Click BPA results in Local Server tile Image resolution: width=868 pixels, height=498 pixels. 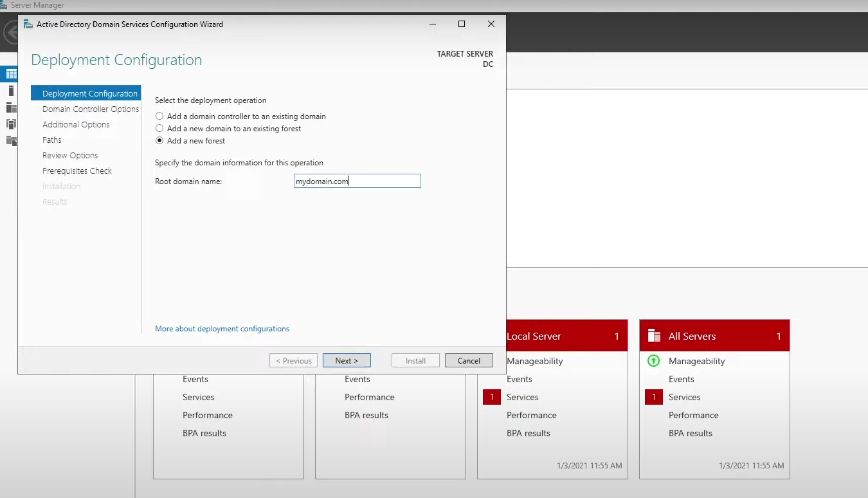pos(529,433)
